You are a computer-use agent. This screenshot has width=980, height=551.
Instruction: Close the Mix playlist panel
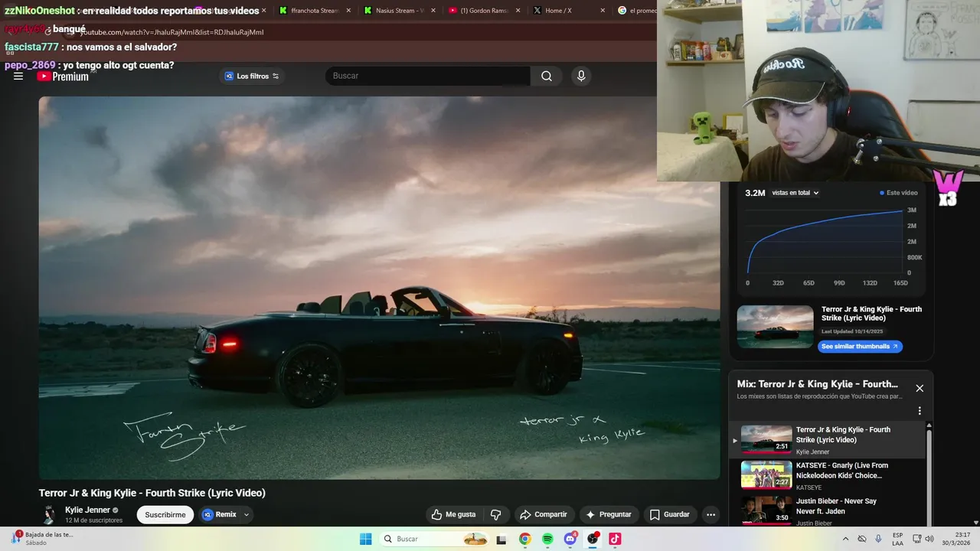click(x=920, y=388)
